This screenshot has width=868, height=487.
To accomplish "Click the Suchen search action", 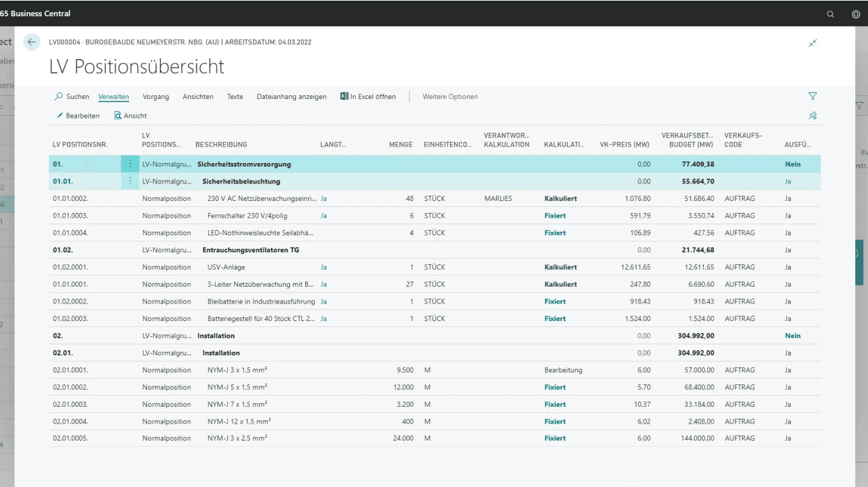I will tap(72, 97).
